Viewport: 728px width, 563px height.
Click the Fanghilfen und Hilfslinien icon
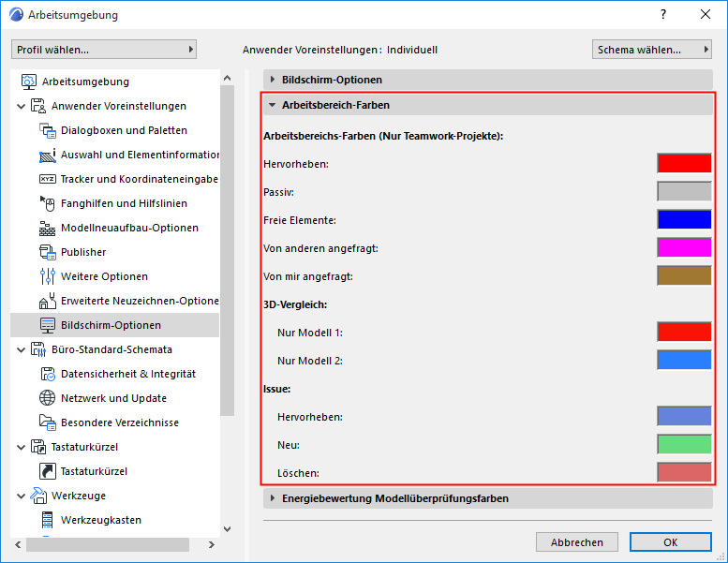pos(48,203)
